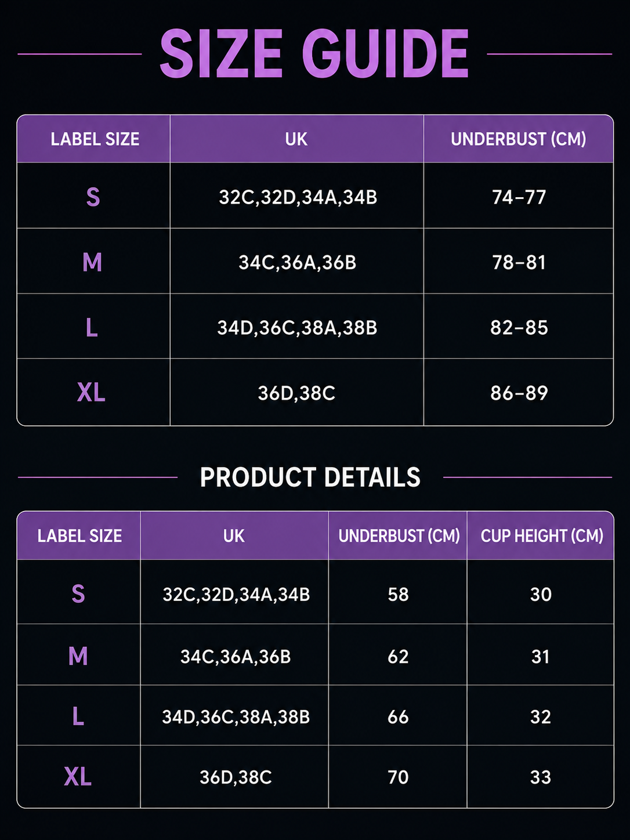Click the PRODUCT DETAILS heading

310,477
